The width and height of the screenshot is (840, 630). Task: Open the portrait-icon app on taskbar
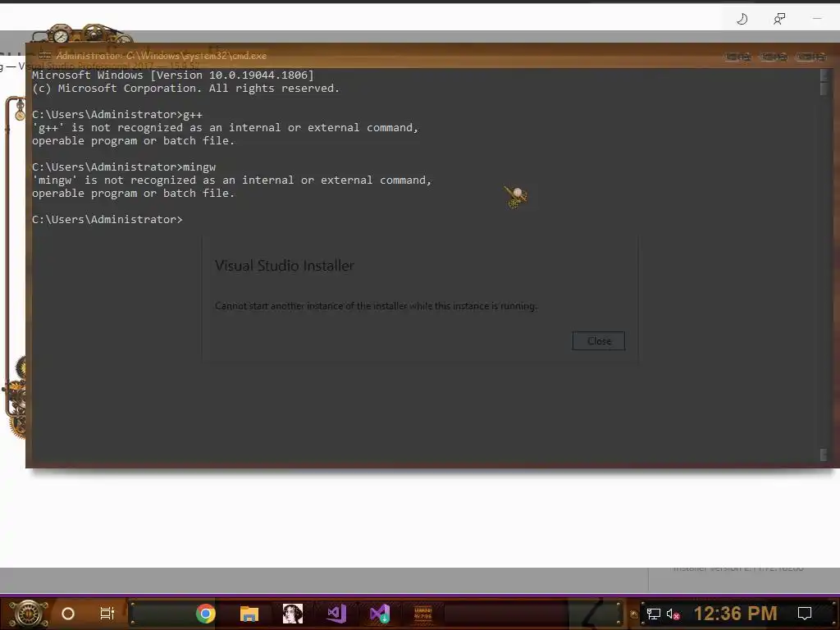[293, 614]
